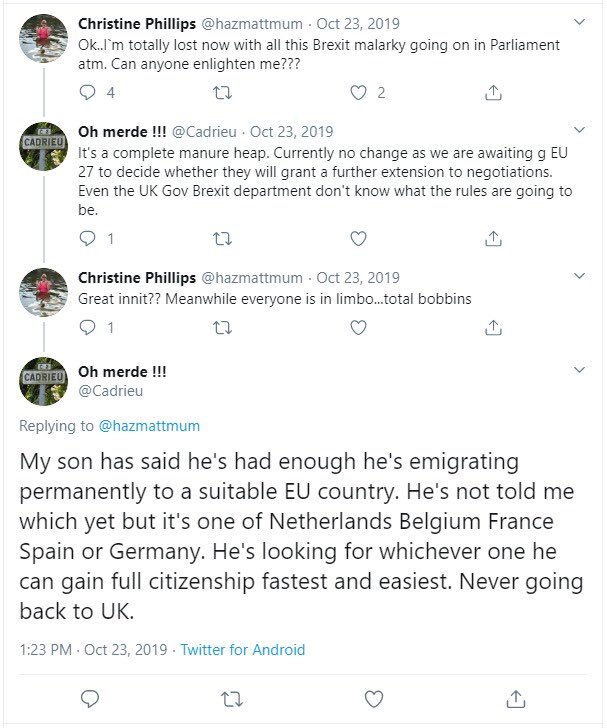Screen dimensions: 607x728
Task: Share Christine's first tweet via share icon
Action: tap(493, 93)
